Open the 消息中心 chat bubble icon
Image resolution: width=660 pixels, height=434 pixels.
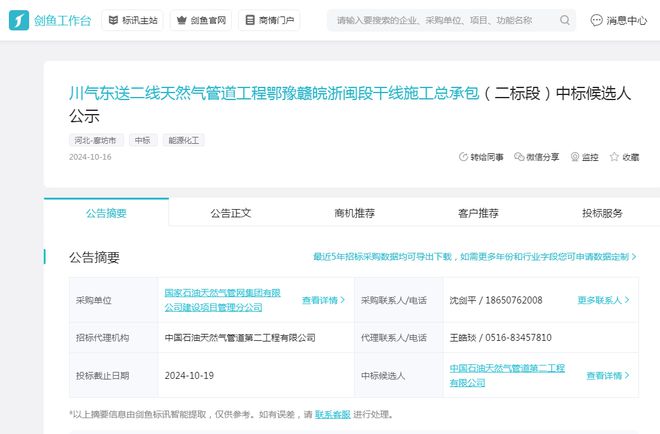point(596,20)
